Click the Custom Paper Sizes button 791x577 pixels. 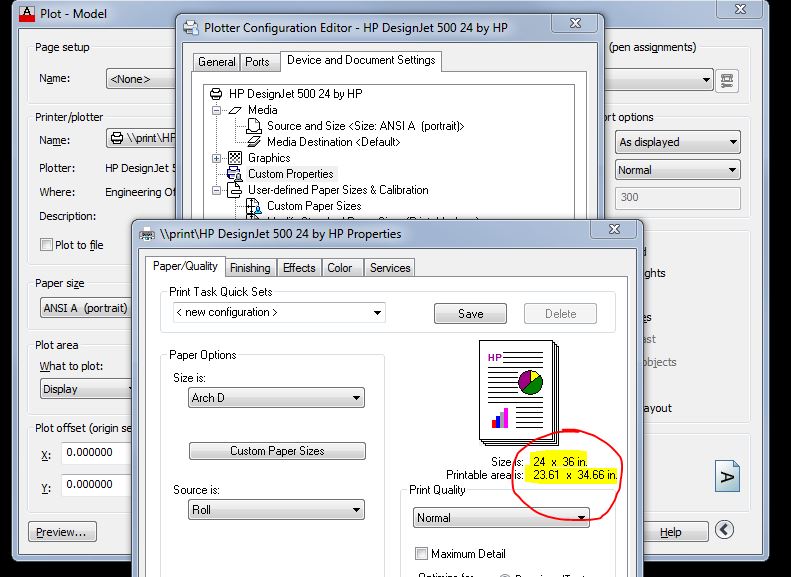coord(277,451)
